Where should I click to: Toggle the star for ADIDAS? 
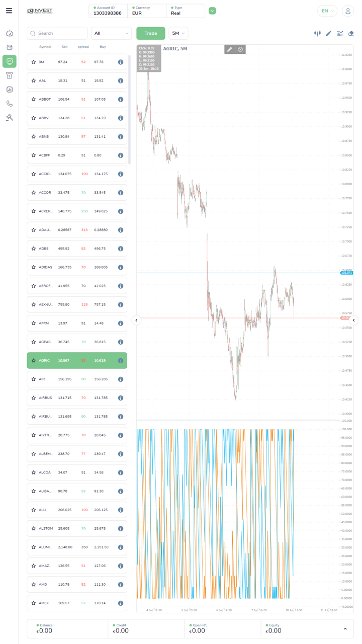(x=34, y=267)
